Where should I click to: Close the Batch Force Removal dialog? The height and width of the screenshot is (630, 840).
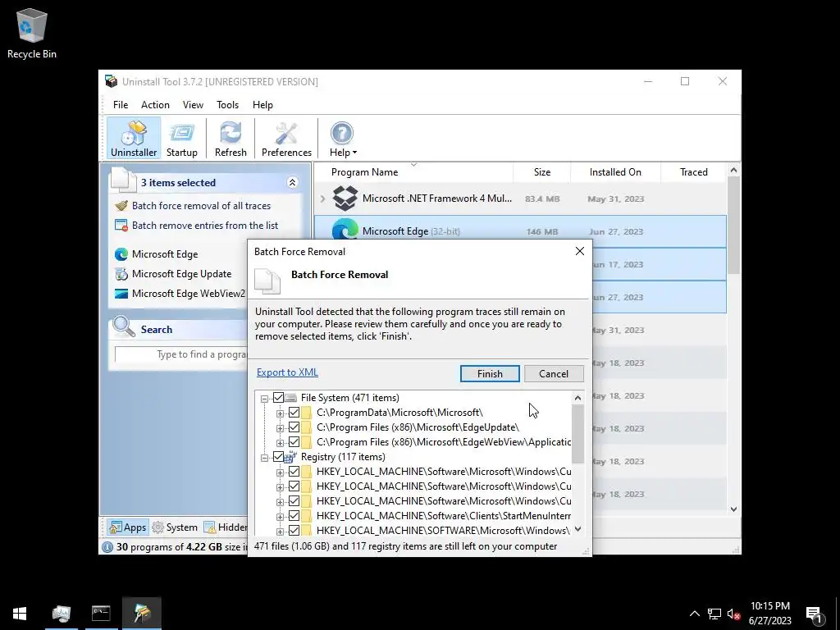click(x=580, y=251)
